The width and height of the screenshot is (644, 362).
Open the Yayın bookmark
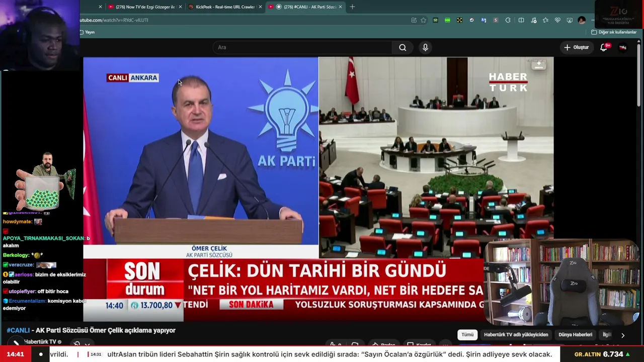point(87,32)
